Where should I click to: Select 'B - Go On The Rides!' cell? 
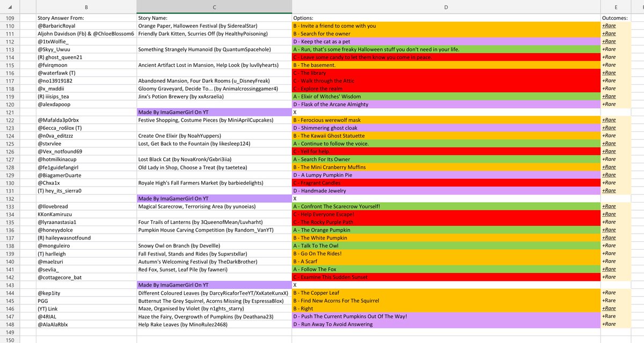(x=446, y=253)
